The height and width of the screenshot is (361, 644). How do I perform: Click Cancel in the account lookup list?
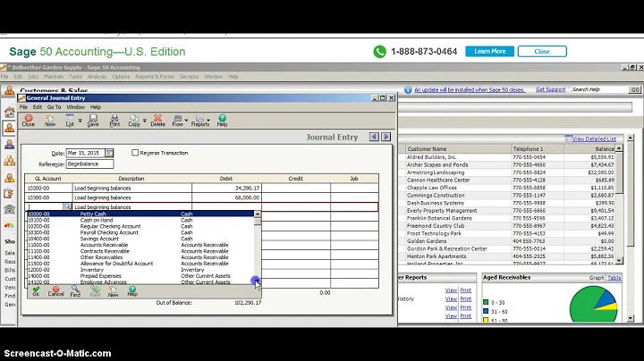coord(55,291)
